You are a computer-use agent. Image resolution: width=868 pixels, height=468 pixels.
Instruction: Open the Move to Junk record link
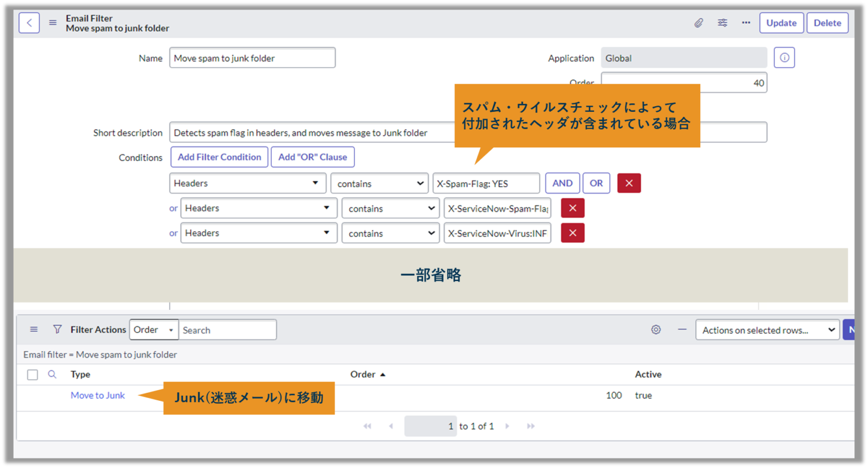[97, 395]
